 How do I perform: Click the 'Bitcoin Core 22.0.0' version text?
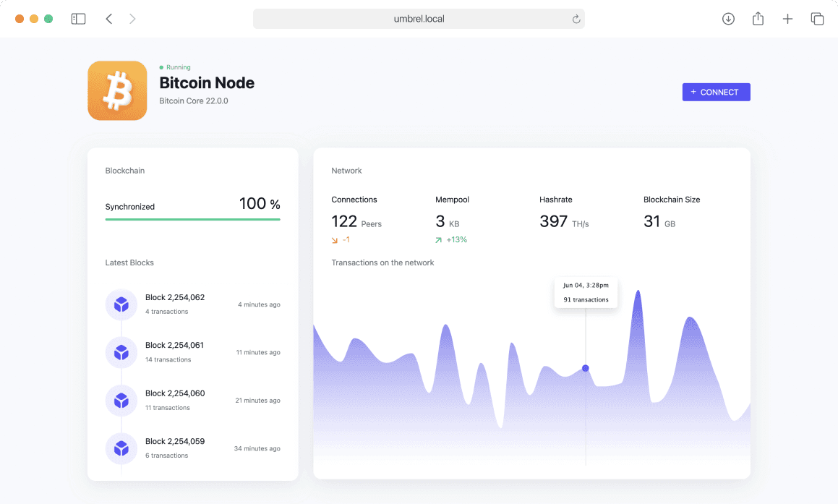coord(194,101)
